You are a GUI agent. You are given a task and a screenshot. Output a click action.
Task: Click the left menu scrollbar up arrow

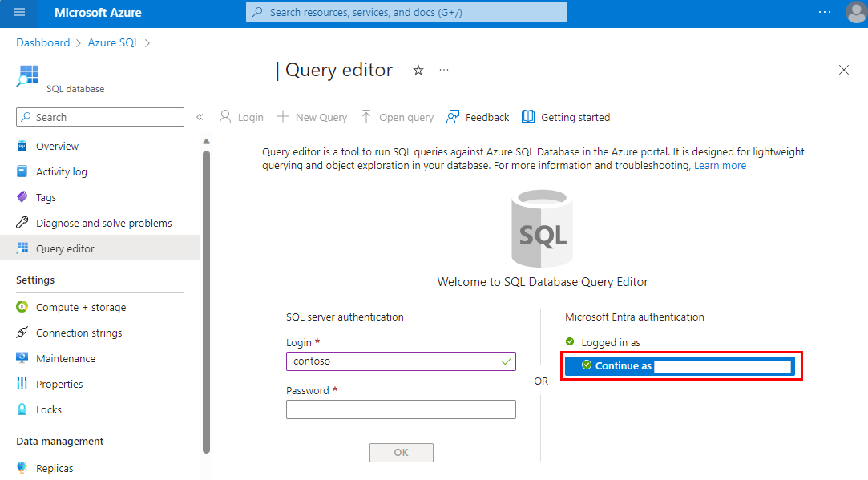[207, 142]
